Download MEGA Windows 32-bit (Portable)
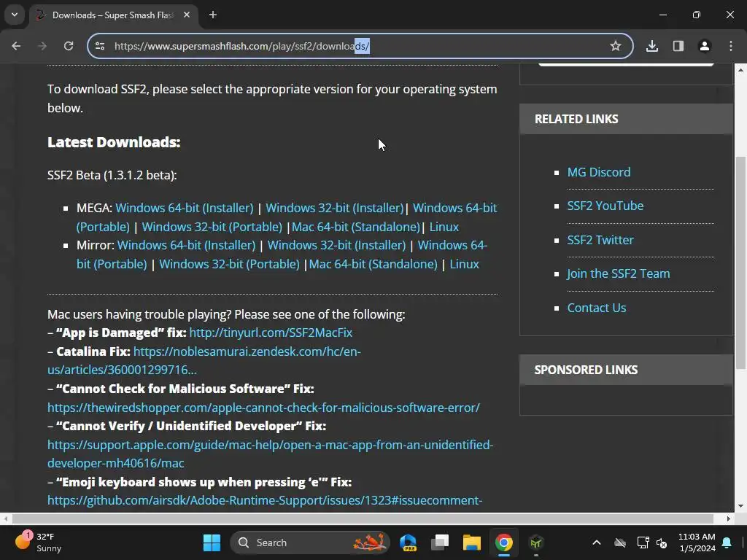The width and height of the screenshot is (747, 560). tap(212, 227)
